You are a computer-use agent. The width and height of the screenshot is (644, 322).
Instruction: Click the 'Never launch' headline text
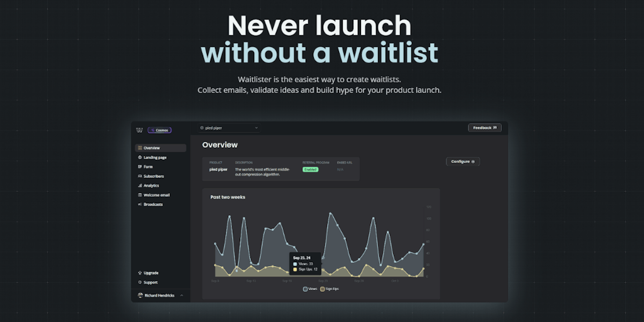319,25
